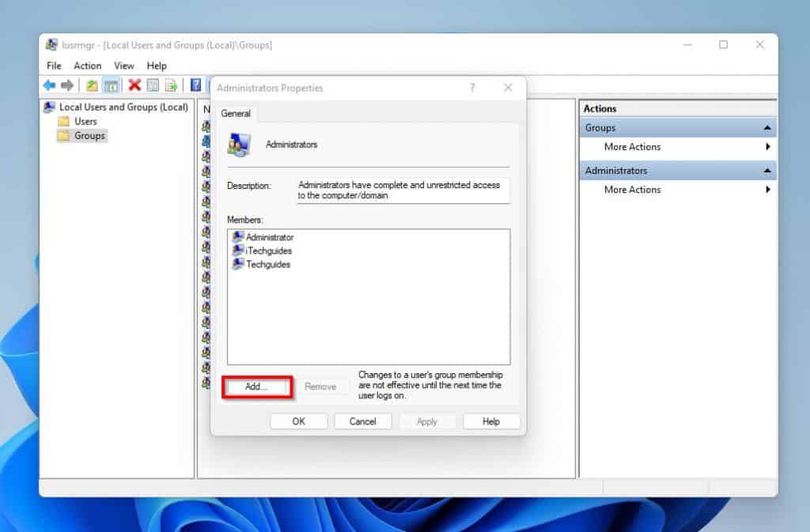This screenshot has height=532, width=810.
Task: Select Groups node in the console tree
Action: pos(89,136)
